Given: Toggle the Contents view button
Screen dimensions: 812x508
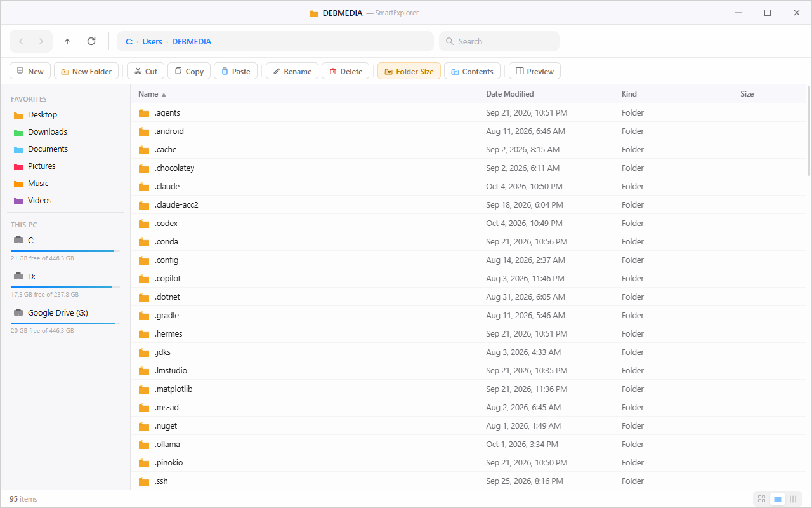Looking at the screenshot, I should (472, 71).
